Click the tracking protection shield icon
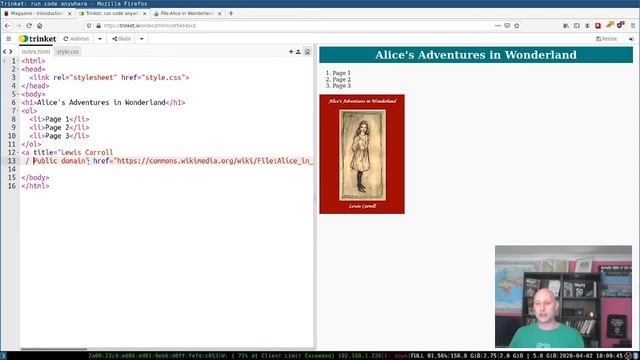Screen dimensions: 640x360 (89, 25)
